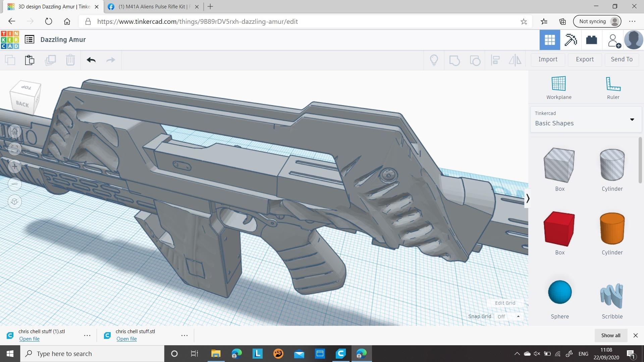The height and width of the screenshot is (362, 644).
Task: Click the Group shapes icon
Action: click(x=454, y=60)
